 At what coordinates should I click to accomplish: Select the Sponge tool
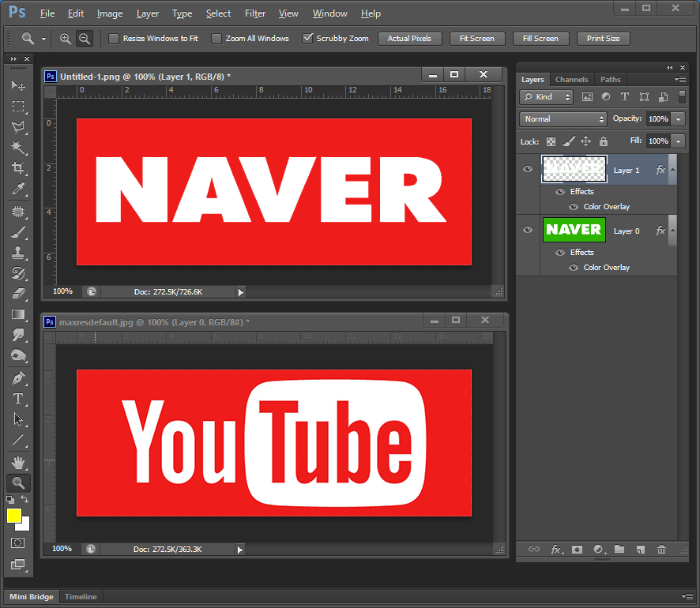click(18, 355)
